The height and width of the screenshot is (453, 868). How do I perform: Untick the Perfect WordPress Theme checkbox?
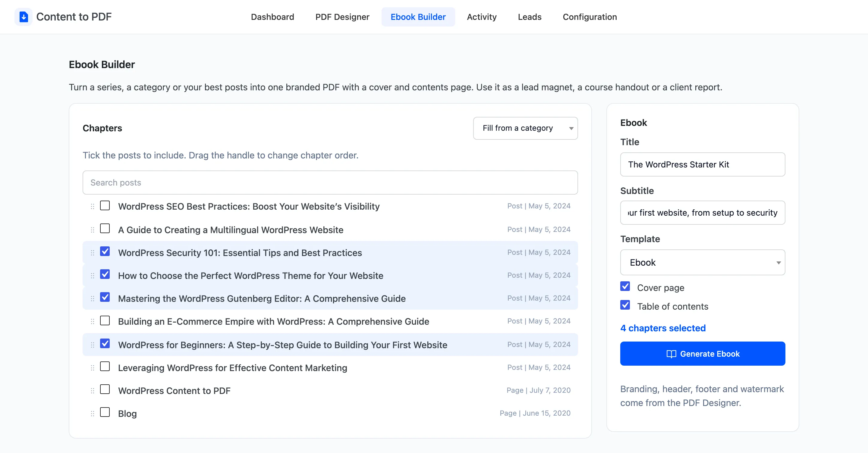point(105,274)
